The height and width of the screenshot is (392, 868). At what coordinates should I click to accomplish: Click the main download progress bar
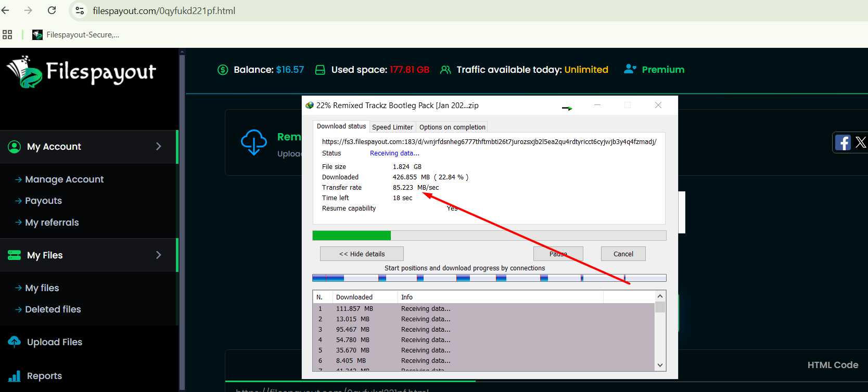click(x=489, y=236)
